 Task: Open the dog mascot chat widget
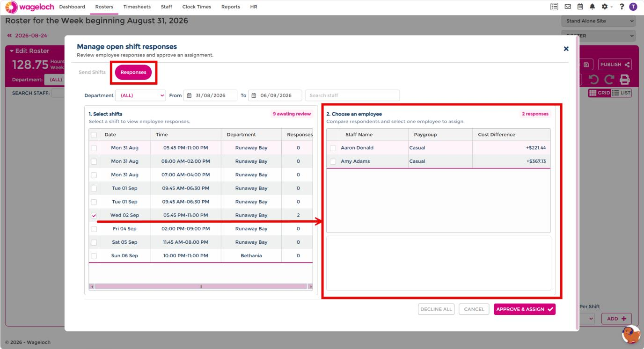point(631,334)
